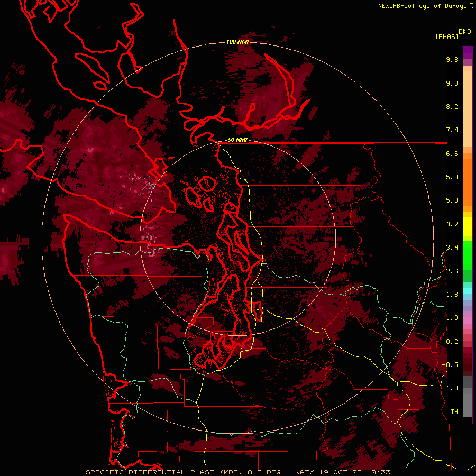Click the 1.0 color scale label

pos(452,318)
